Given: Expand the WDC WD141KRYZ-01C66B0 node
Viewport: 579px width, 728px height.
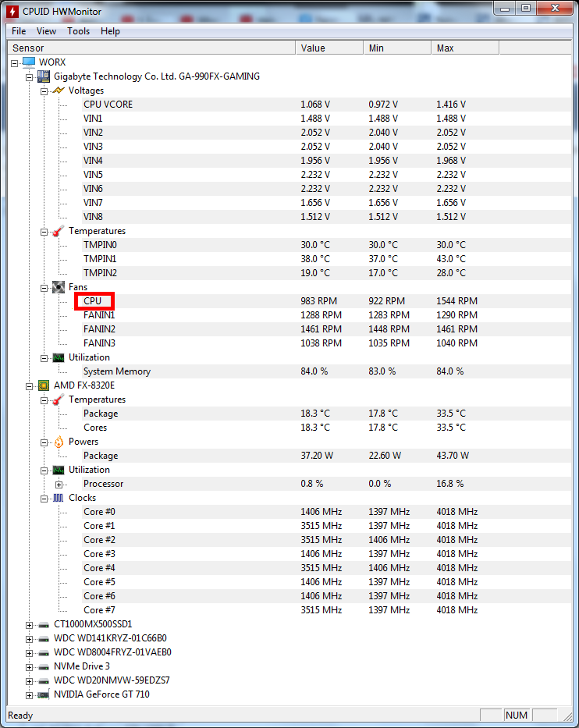Looking at the screenshot, I should (29, 639).
